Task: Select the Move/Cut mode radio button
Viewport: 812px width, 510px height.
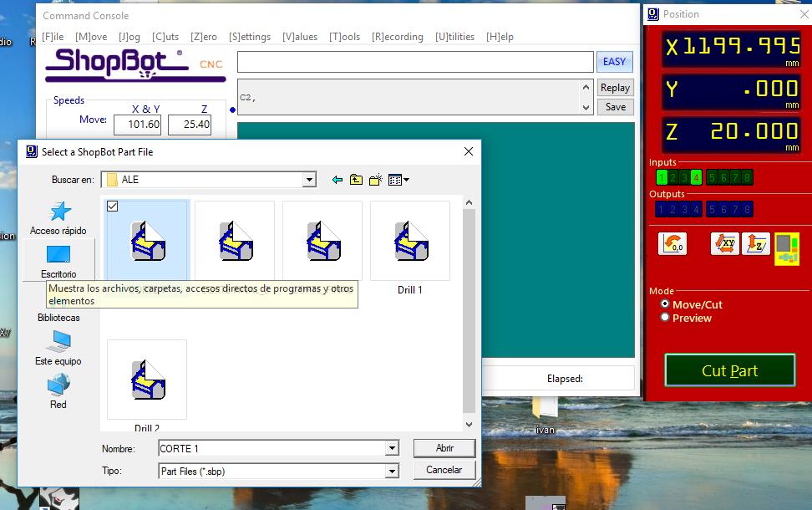Action: pos(665,303)
